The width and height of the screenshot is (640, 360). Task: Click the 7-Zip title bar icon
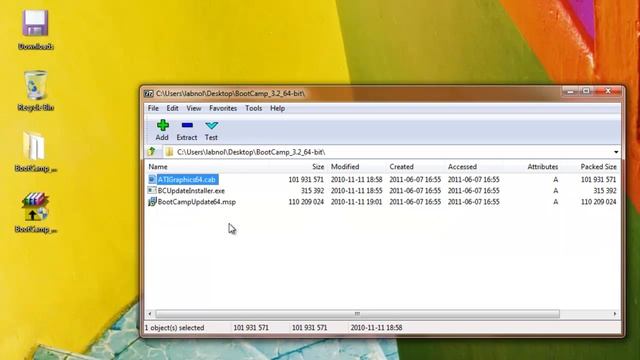pyautogui.click(x=149, y=93)
